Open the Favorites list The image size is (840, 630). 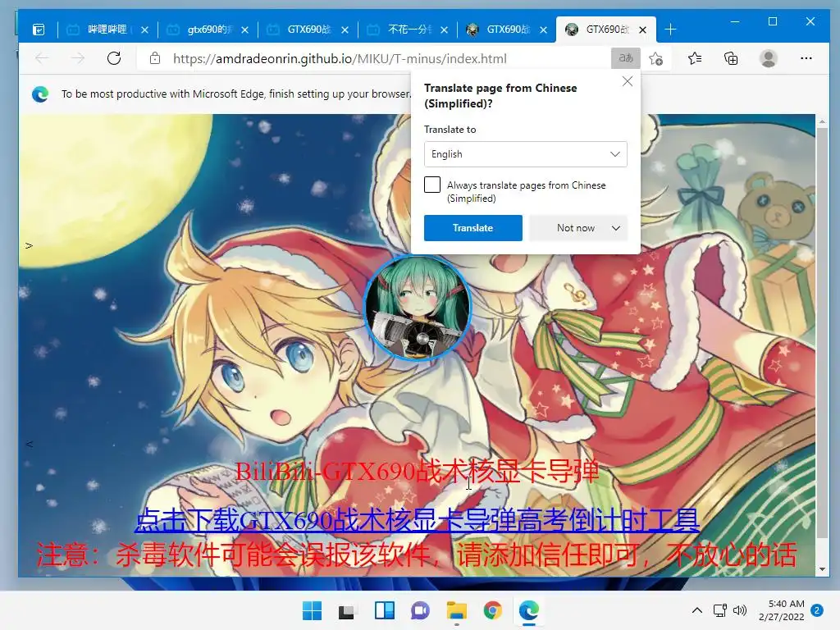(695, 58)
